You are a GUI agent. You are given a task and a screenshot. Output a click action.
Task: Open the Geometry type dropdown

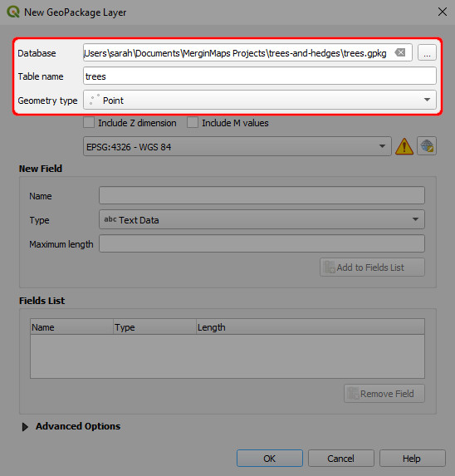pyautogui.click(x=260, y=100)
